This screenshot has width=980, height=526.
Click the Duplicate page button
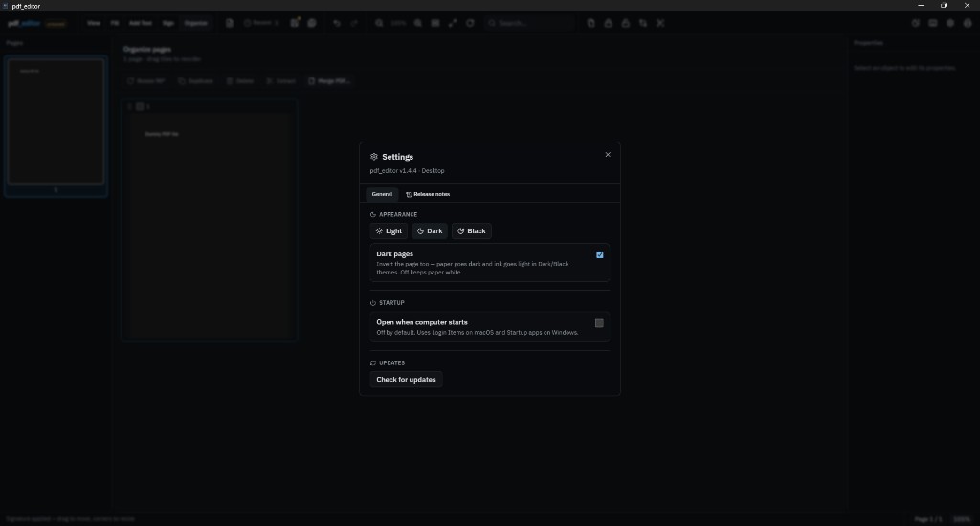(196, 81)
